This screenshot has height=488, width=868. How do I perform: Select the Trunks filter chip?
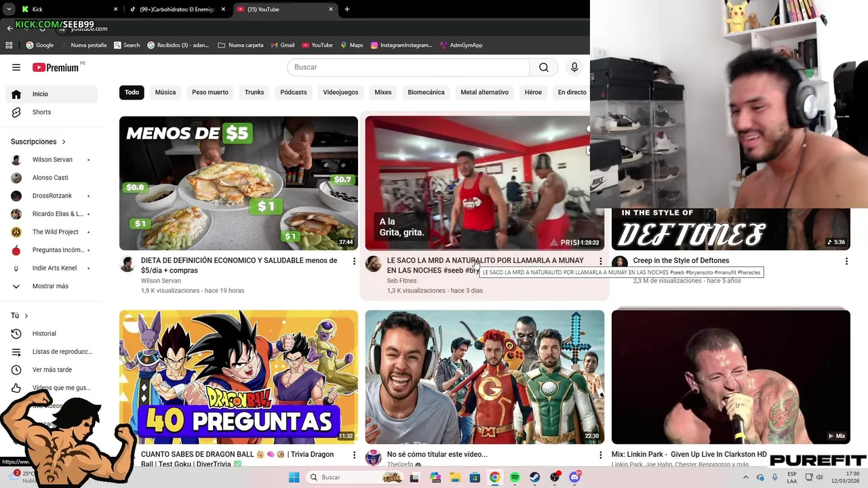[x=254, y=92]
